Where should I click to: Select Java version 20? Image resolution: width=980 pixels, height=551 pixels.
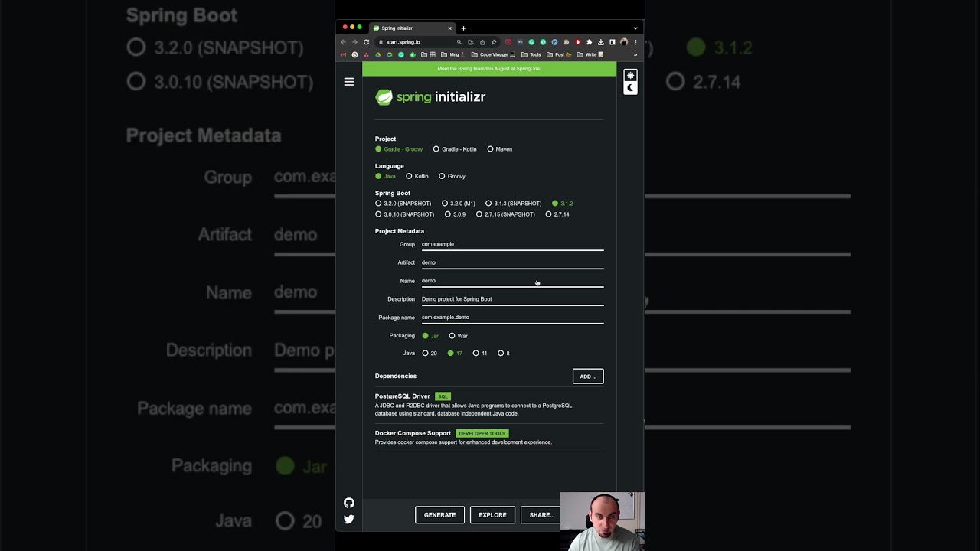pos(430,354)
